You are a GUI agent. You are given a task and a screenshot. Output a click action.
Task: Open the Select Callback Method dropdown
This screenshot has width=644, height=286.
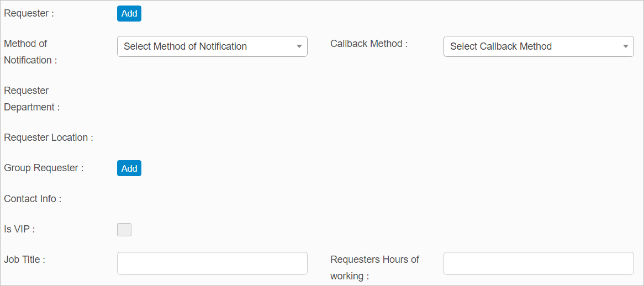(538, 46)
